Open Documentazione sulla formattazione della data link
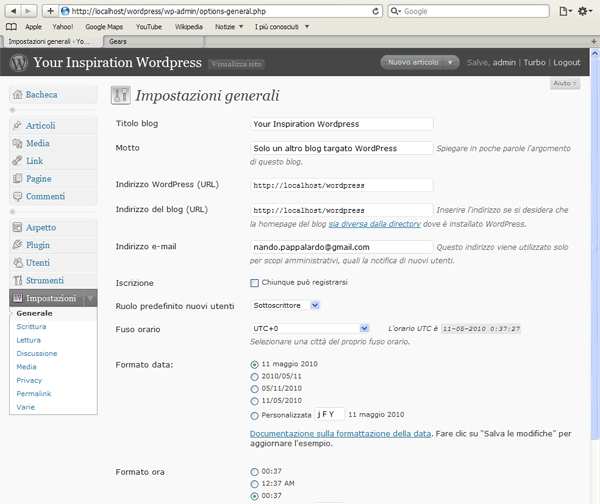 (x=340, y=434)
